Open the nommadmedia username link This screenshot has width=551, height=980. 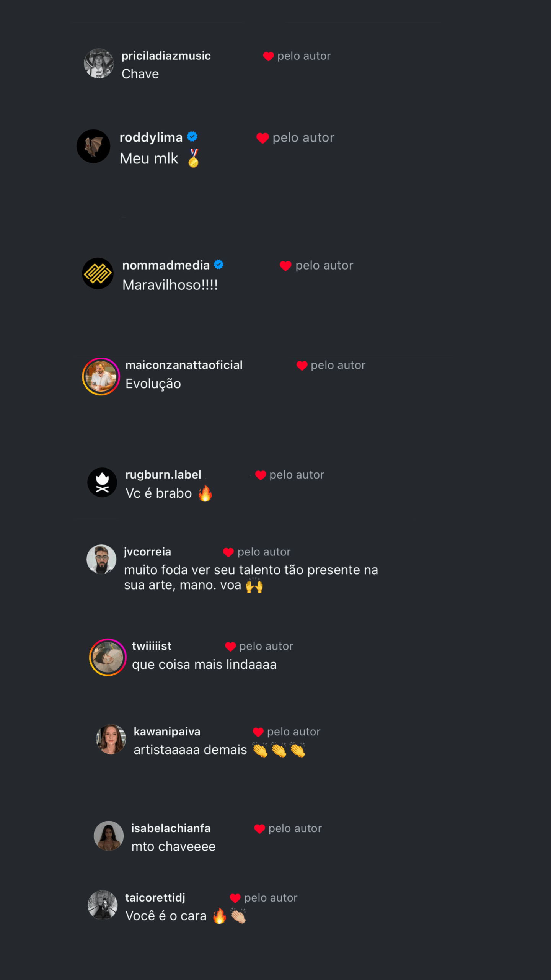pyautogui.click(x=166, y=265)
